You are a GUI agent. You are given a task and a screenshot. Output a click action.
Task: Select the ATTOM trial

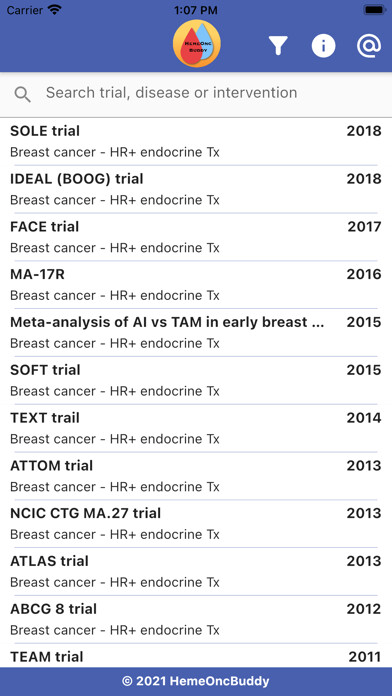196,476
